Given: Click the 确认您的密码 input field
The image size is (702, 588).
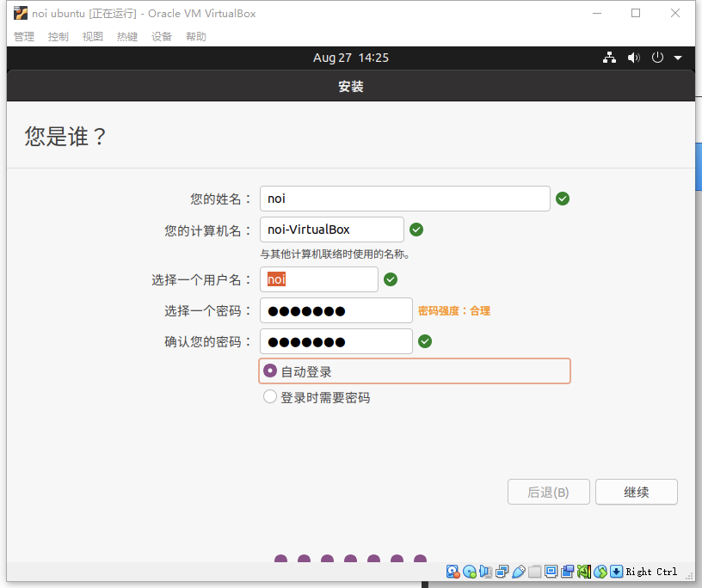Looking at the screenshot, I should [336, 341].
